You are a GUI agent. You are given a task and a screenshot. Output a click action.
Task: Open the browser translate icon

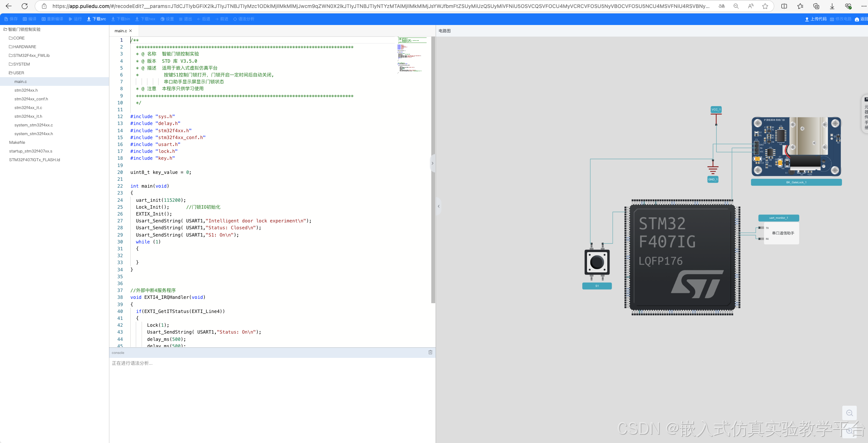pos(722,6)
